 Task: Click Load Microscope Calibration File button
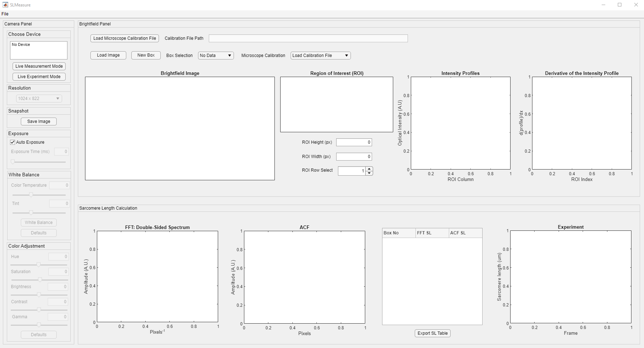124,38
